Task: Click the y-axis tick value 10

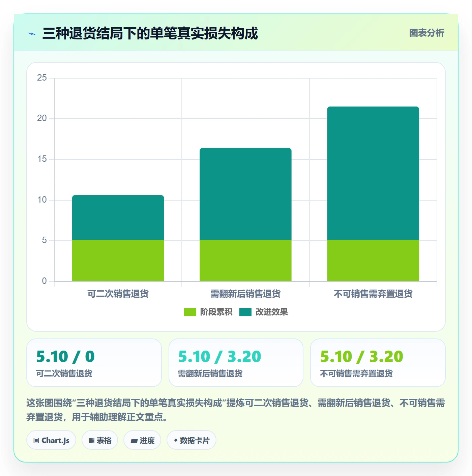Action: tap(42, 200)
